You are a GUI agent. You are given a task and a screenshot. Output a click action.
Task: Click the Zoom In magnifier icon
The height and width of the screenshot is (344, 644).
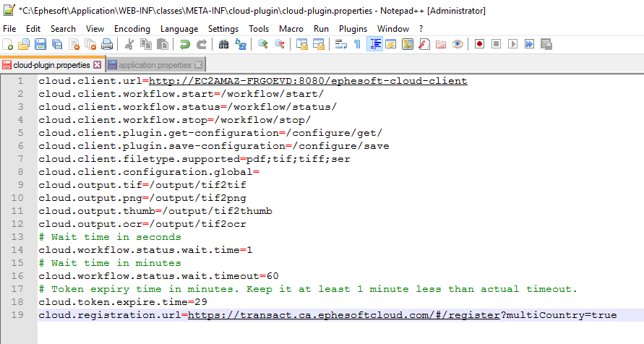[263, 44]
